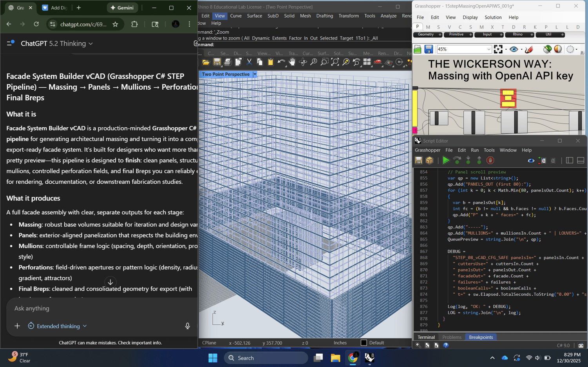This screenshot has height=367, width=588.
Task: Click the Ask anything input field
Action: (98, 308)
